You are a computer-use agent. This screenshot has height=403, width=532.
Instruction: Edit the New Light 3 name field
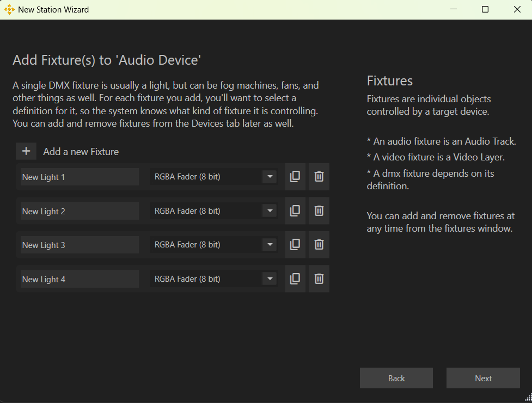[80, 245]
